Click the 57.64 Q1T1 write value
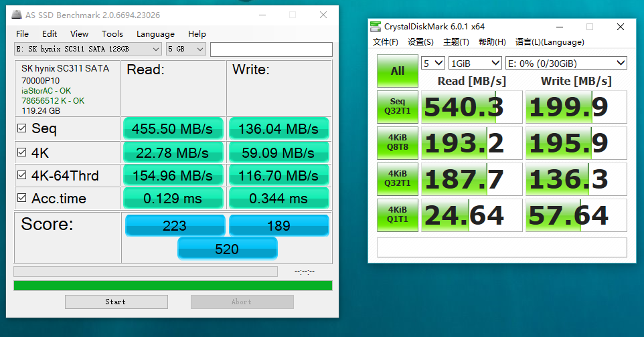This screenshot has height=337, width=644. [576, 215]
